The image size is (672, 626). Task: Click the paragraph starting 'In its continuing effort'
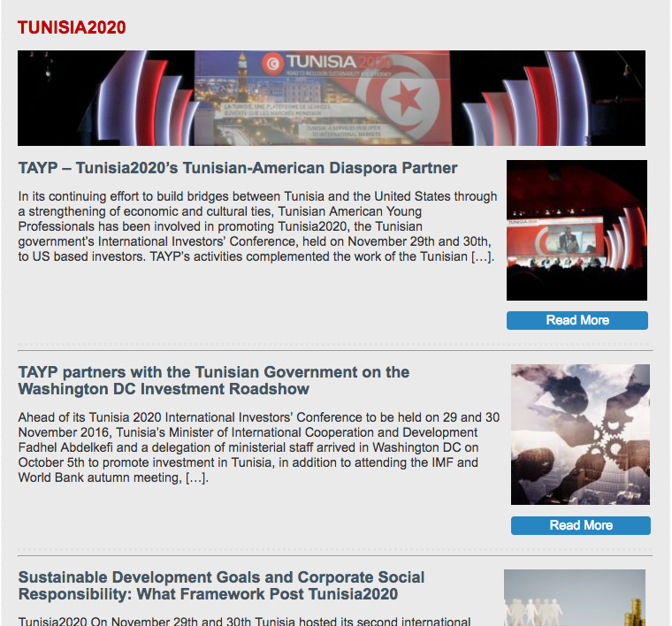(257, 226)
